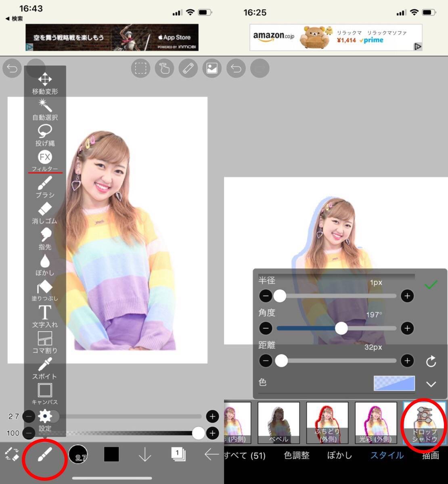The image size is (448, 484).
Task: Open the layers panel showing 1
Action: 178,455
